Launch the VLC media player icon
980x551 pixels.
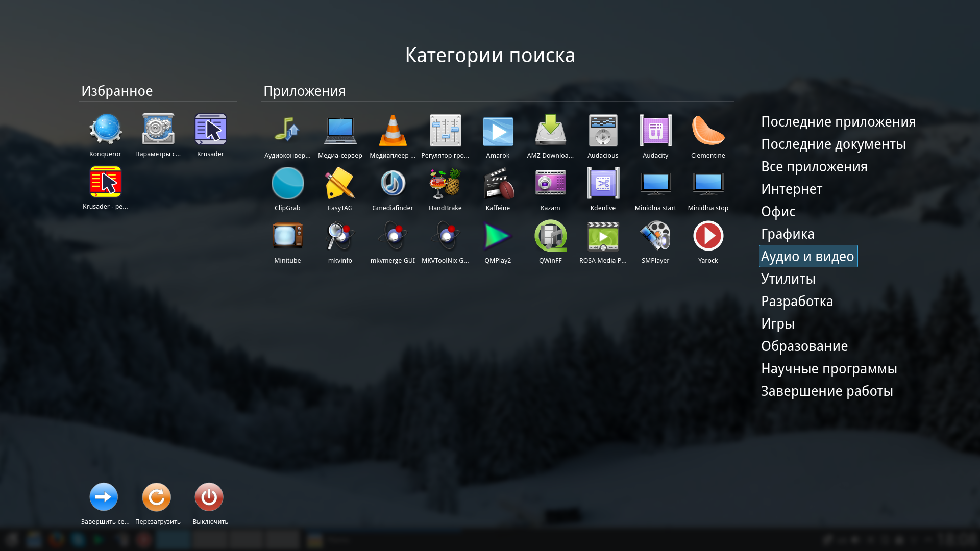point(393,131)
